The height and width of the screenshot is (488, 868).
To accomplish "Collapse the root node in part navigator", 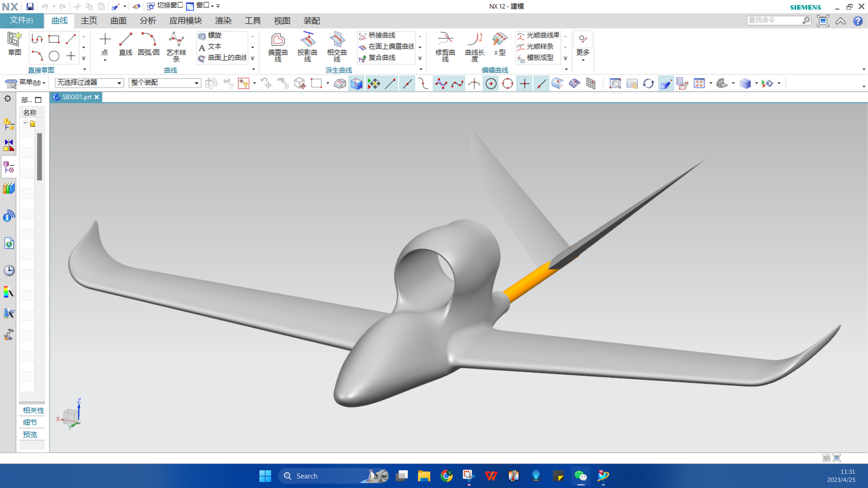I will 25,123.
